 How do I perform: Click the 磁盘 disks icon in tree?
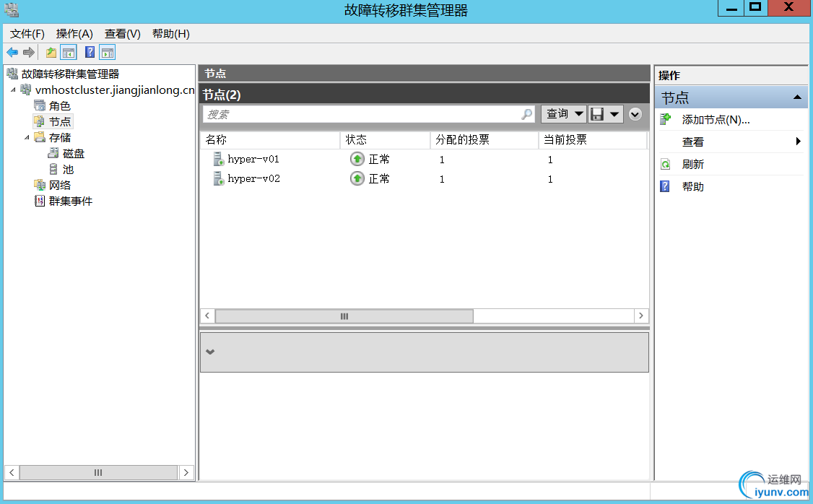tap(53, 154)
